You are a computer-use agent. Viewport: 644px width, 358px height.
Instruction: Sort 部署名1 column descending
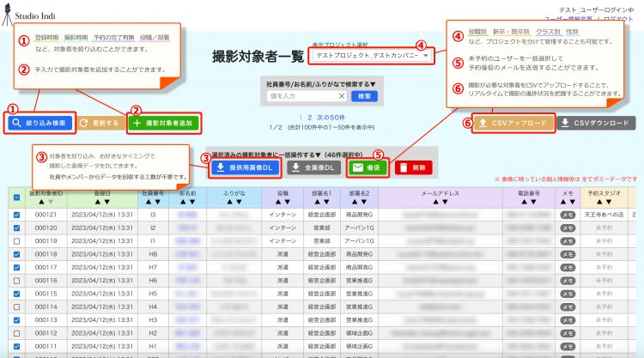point(326,202)
